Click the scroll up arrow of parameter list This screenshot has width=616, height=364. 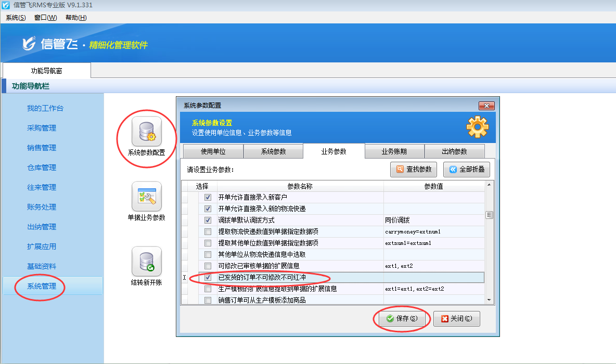[x=489, y=185]
